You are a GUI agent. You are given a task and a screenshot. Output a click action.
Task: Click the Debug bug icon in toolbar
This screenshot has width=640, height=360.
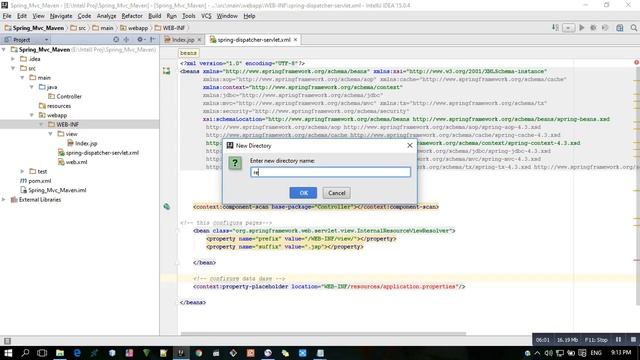[593, 27]
